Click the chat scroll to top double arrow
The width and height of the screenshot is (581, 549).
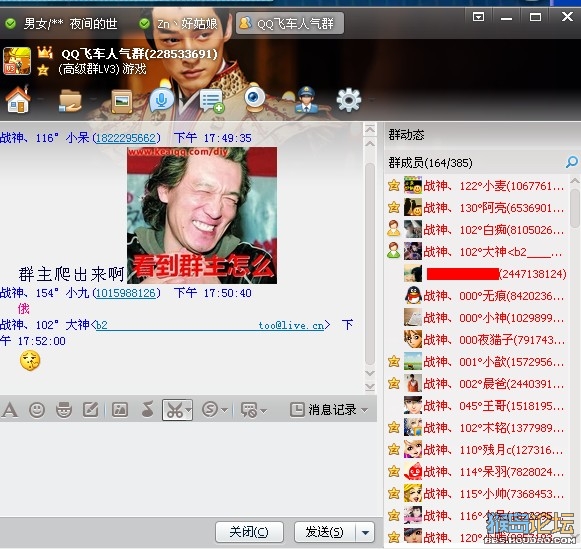pyautogui.click(x=370, y=129)
